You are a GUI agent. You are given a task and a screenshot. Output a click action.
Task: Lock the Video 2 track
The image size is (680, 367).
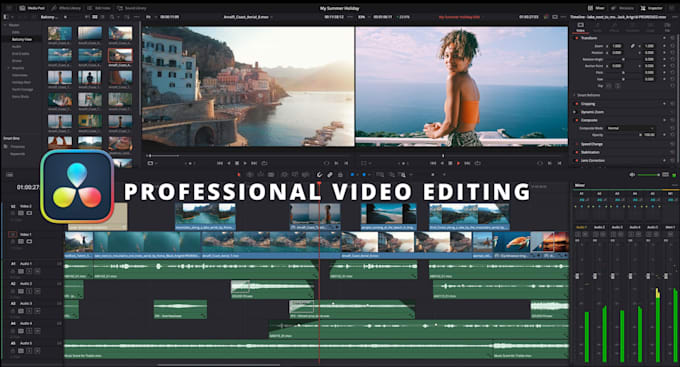click(13, 213)
